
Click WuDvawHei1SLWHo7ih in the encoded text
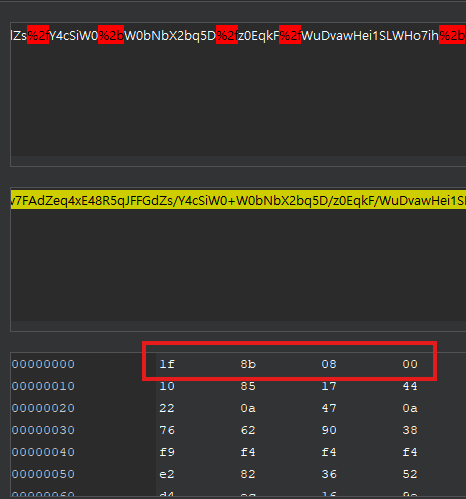pyautogui.click(x=370, y=35)
